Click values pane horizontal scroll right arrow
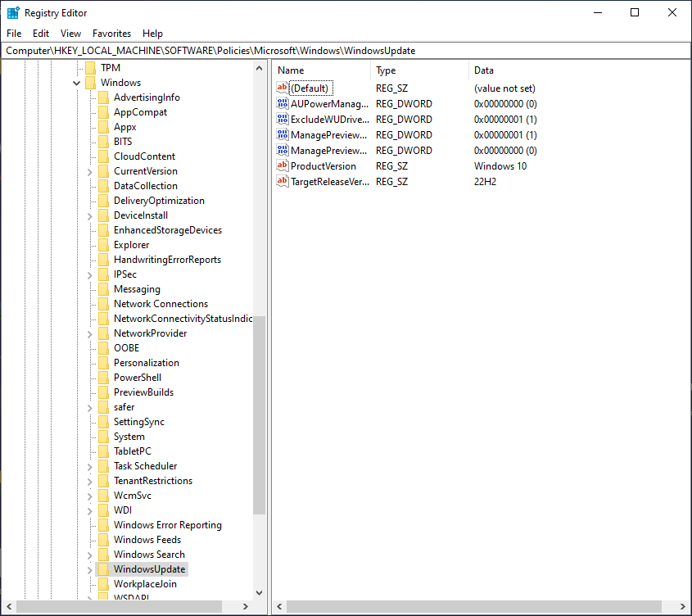 [x=683, y=606]
